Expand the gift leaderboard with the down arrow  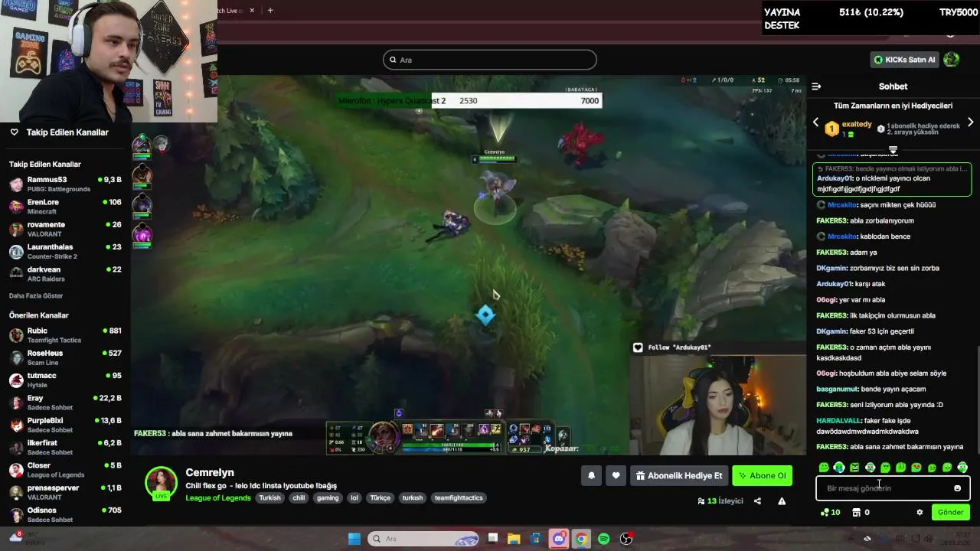[x=893, y=150]
